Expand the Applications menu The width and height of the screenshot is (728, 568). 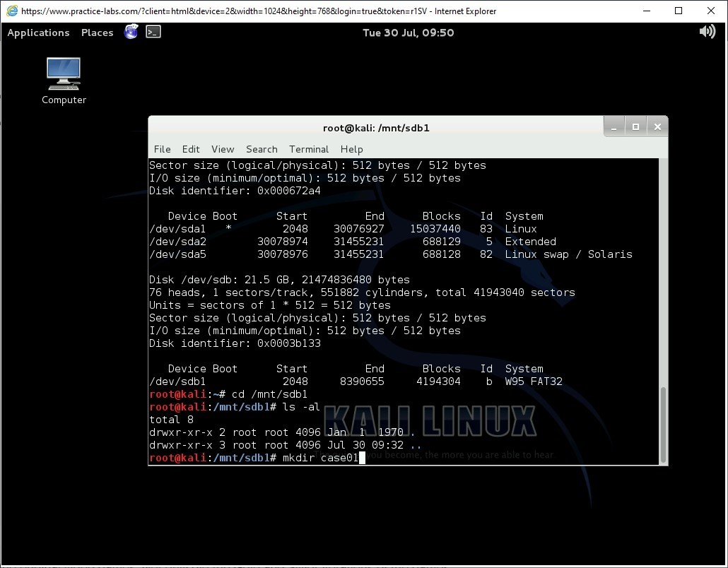pos(38,32)
